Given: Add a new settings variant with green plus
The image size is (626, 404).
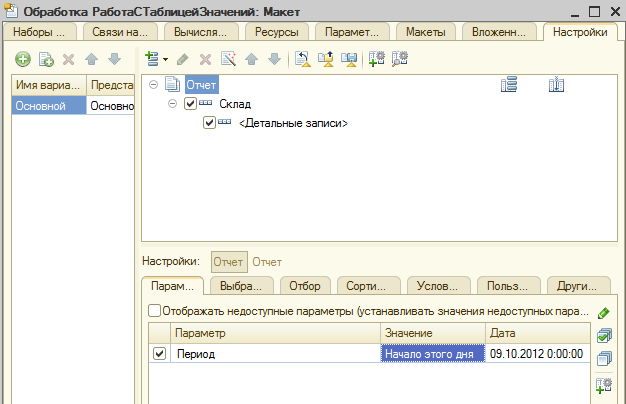Looking at the screenshot, I should 23,59.
